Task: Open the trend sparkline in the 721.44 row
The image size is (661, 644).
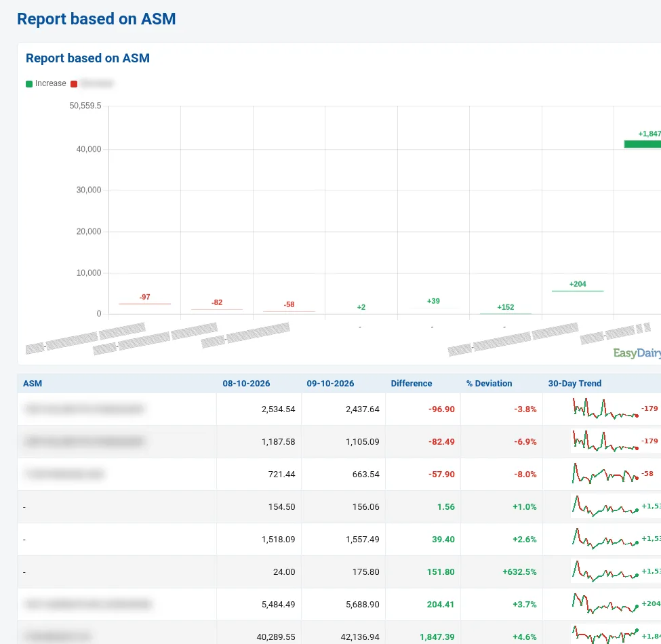Action: coord(605,474)
